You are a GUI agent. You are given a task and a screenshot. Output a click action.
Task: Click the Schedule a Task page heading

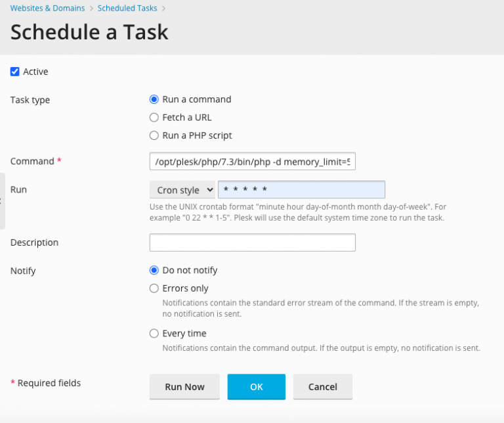coord(89,32)
